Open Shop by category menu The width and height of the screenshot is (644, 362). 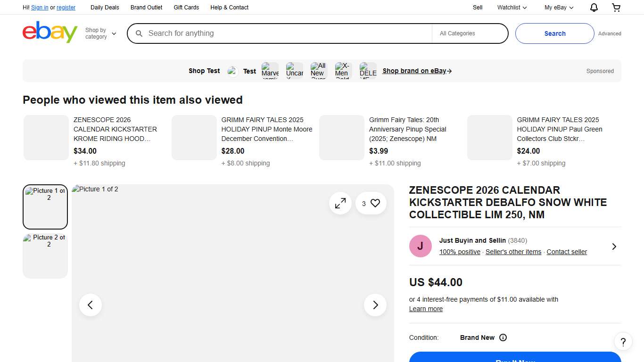click(100, 33)
